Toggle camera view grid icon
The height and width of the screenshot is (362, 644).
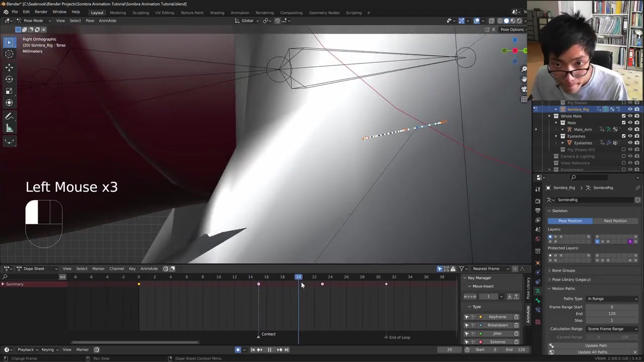524,99
